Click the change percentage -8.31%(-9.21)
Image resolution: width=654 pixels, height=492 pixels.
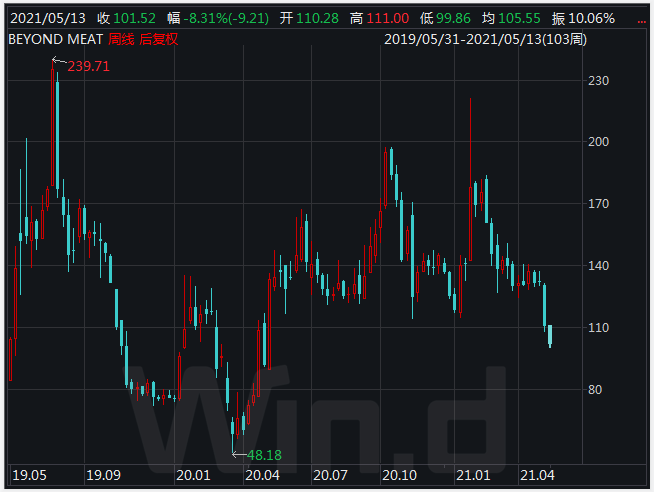click(x=226, y=18)
